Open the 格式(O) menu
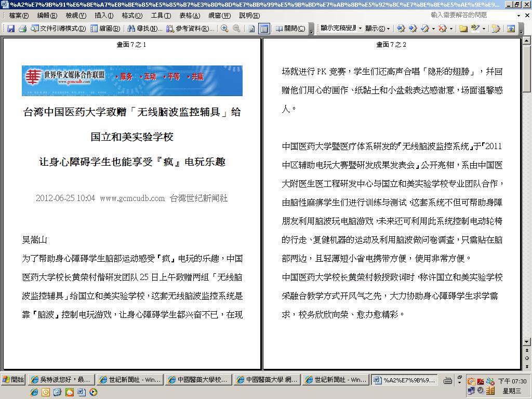 click(132, 16)
